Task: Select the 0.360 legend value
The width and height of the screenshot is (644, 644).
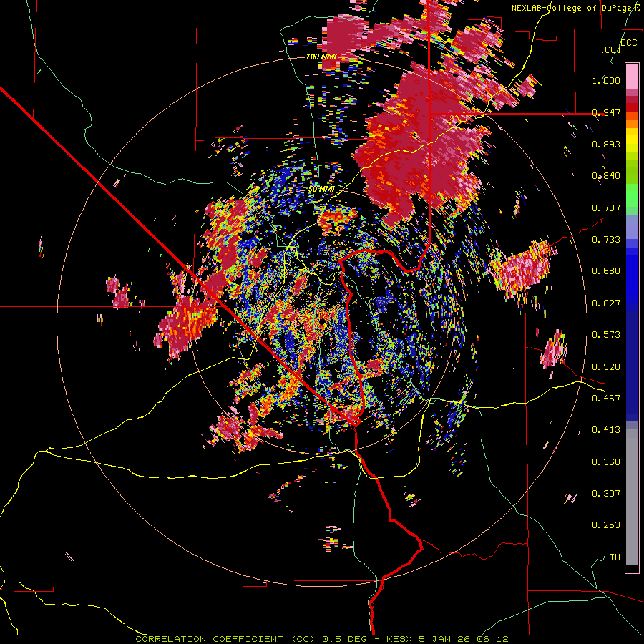Action: 606,462
